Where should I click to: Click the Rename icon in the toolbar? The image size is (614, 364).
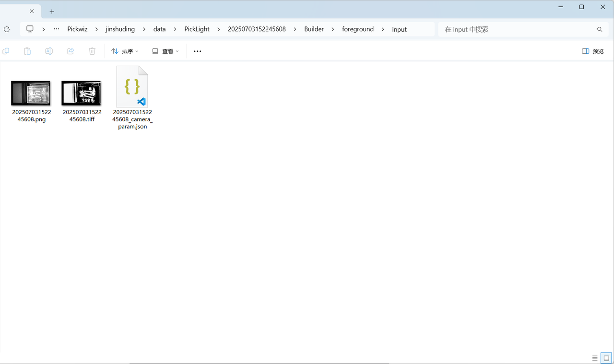pyautogui.click(x=49, y=51)
